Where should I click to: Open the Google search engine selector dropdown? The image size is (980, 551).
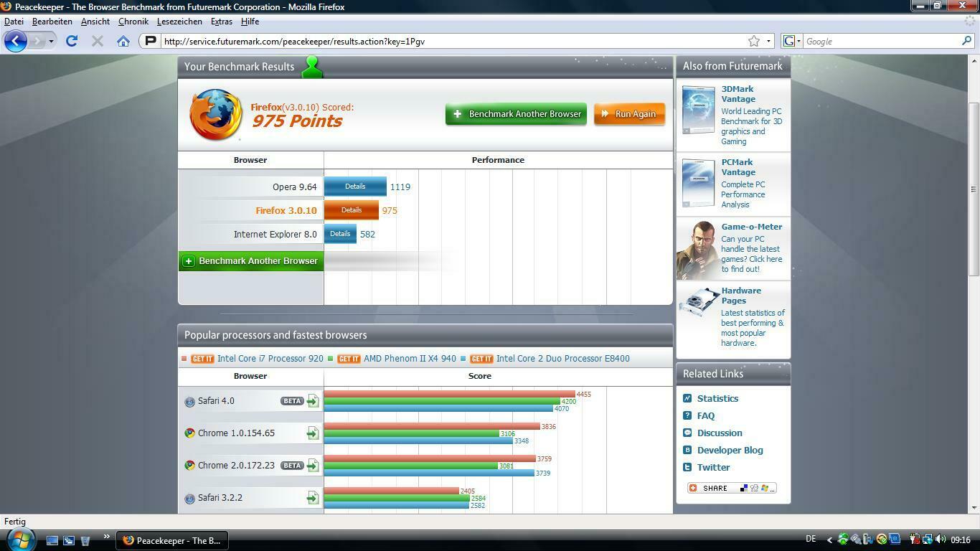tap(791, 41)
